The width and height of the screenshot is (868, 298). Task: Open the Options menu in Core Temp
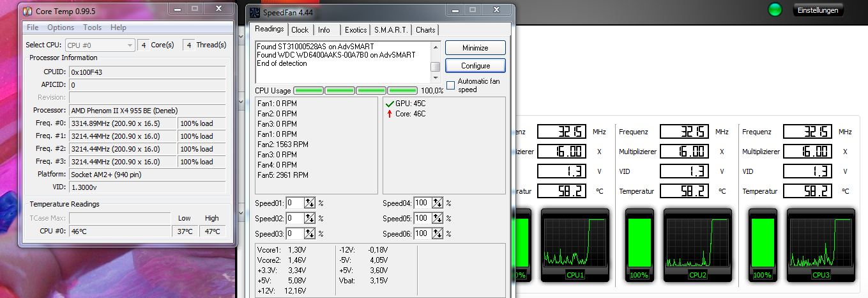click(61, 27)
